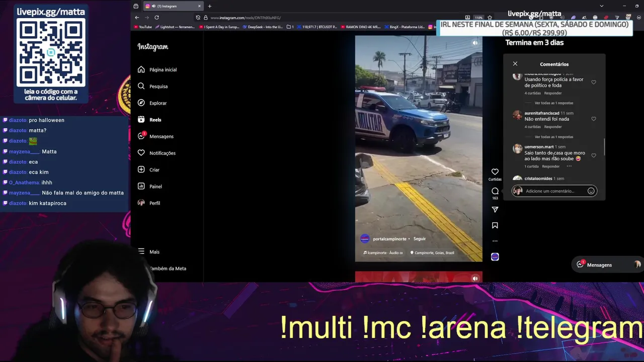Open aurenitafranciscad's profile name
This screenshot has height=362, width=644.
tap(542, 113)
